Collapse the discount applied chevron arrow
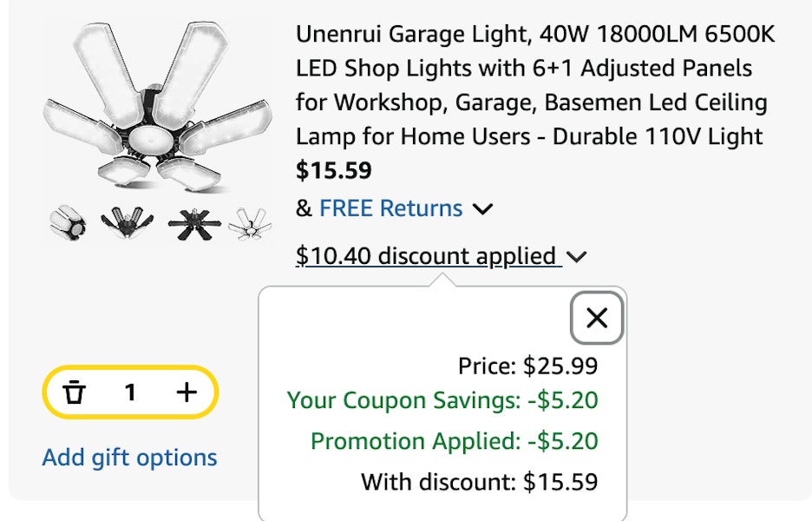The width and height of the screenshot is (812, 521). point(576,257)
